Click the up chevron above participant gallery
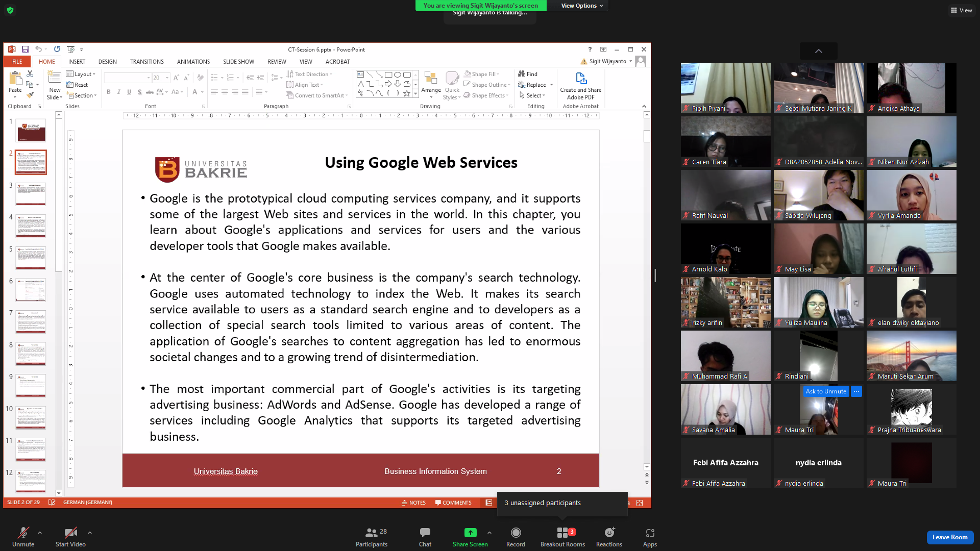980x551 pixels. point(819,51)
